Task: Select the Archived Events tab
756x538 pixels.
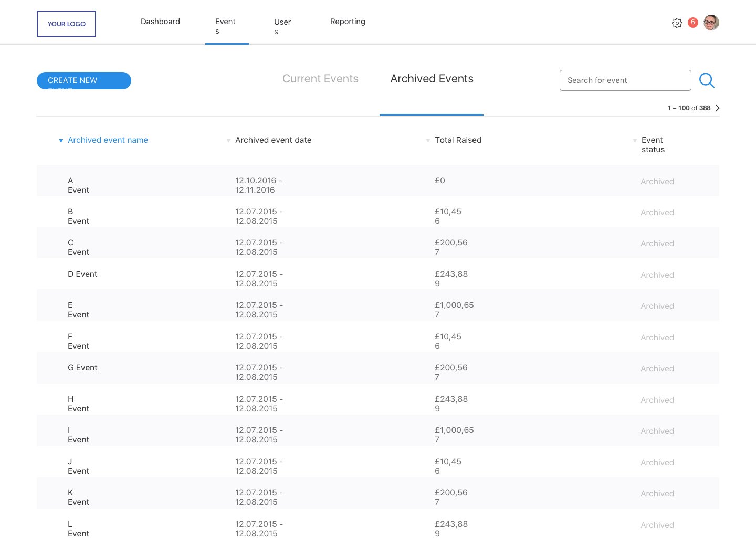Action: click(x=432, y=79)
